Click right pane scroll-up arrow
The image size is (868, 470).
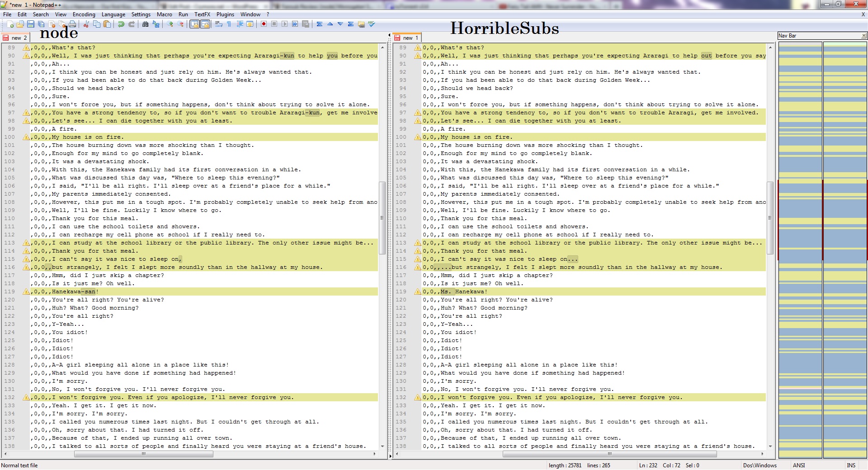[770, 47]
